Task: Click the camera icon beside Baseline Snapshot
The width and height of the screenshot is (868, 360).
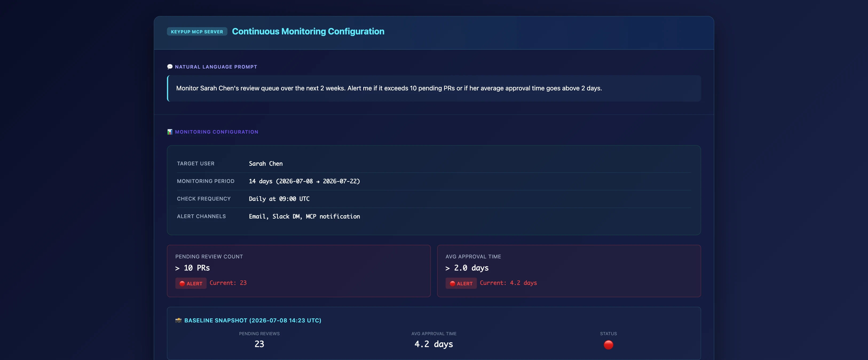Action: (178, 320)
